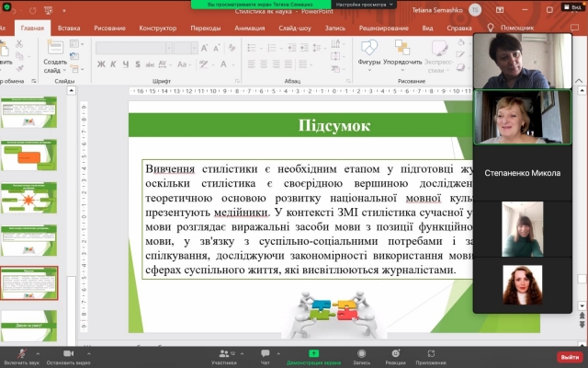
Task: Start recording with Запись button
Action: pos(359,355)
